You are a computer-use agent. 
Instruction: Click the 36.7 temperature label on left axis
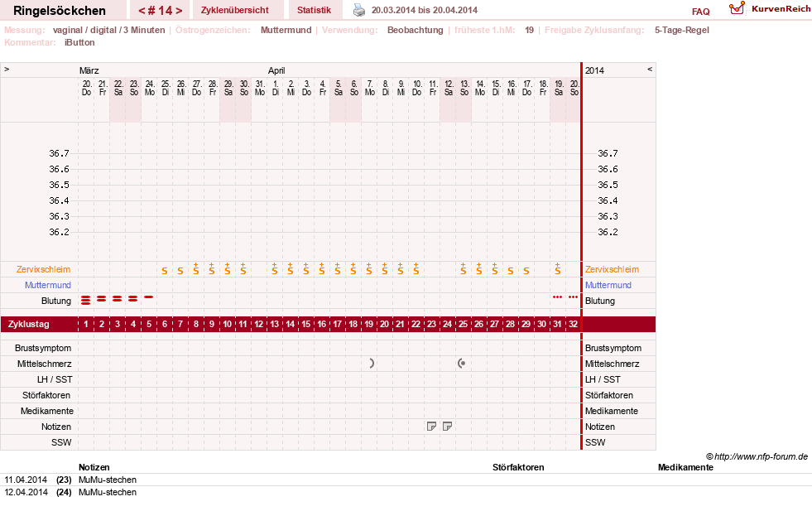[x=59, y=153]
